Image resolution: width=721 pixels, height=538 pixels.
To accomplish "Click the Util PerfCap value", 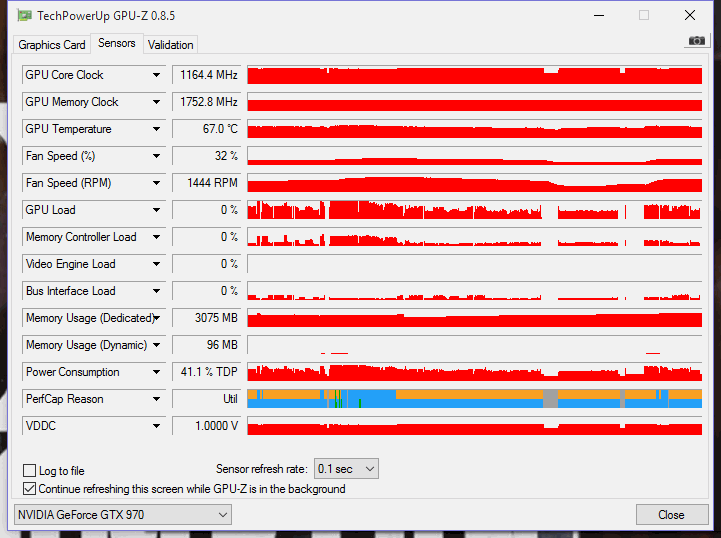I will [207, 399].
